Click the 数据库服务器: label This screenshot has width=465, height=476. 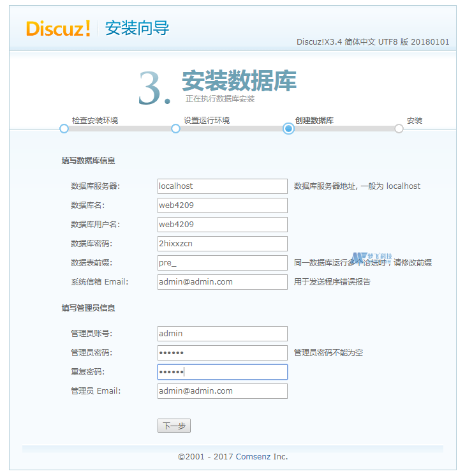coord(95,186)
